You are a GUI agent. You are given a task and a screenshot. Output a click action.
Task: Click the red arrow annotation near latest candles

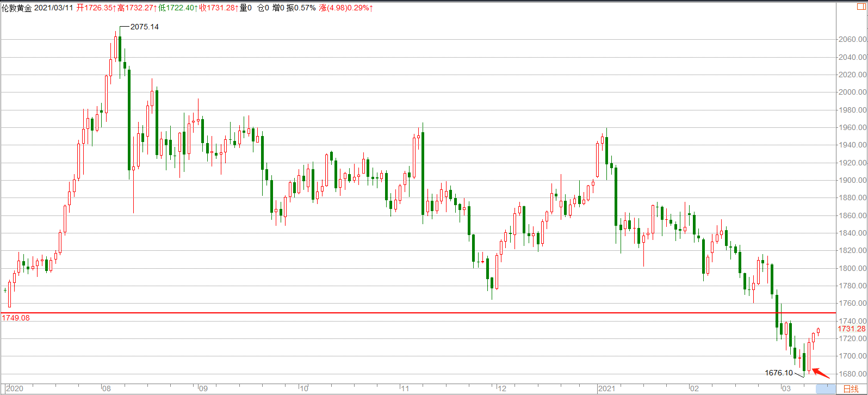[821, 373]
